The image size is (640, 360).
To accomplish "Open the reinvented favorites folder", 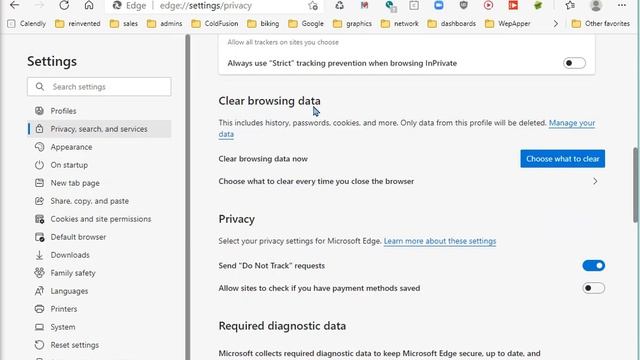I will [78, 24].
